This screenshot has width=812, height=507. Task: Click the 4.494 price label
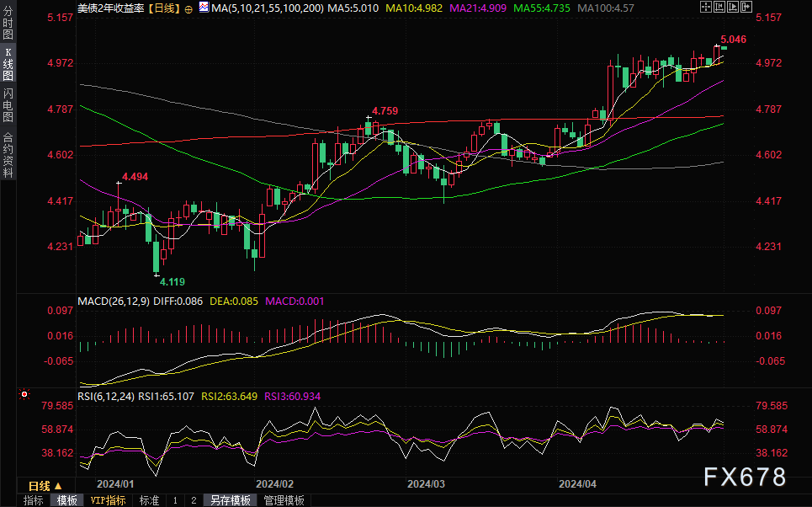(x=135, y=177)
